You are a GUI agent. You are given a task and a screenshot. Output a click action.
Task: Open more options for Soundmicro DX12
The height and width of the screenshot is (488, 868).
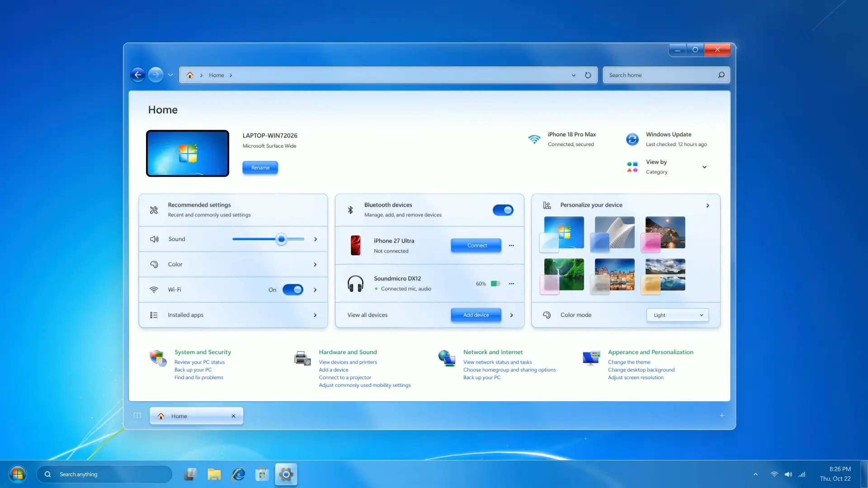point(511,284)
